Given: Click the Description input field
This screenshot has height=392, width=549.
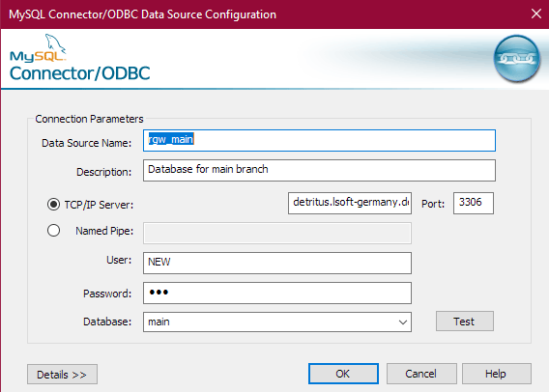Looking at the screenshot, I should [319, 170].
